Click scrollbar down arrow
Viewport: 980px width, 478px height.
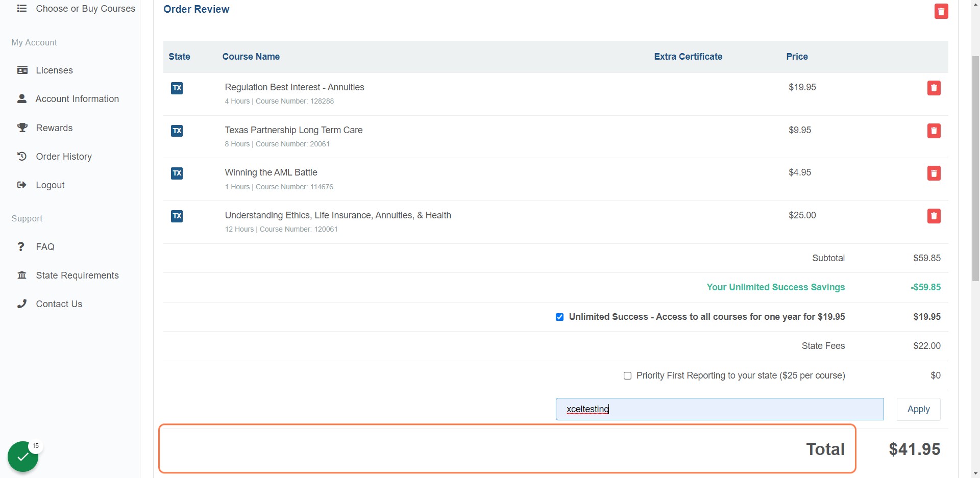coord(975,473)
